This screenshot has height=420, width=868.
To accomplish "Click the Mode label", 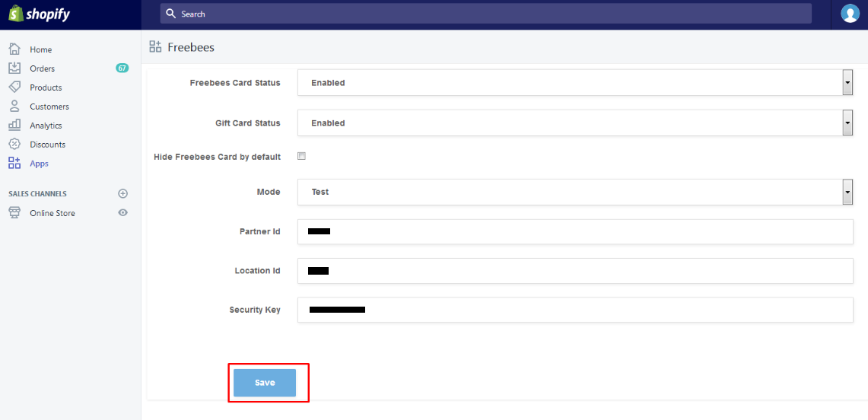I will [269, 192].
